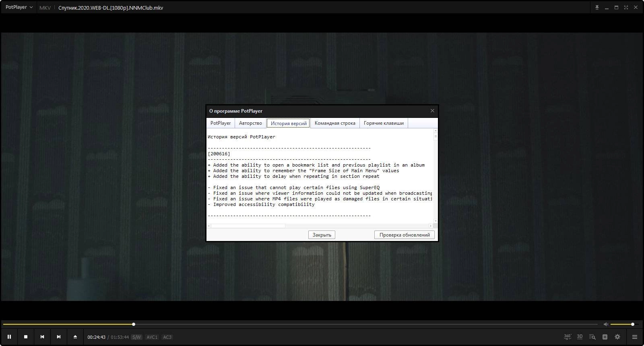Click the 'История версий PotPlayer' heading text
This screenshot has height=346, width=644.
click(x=242, y=137)
